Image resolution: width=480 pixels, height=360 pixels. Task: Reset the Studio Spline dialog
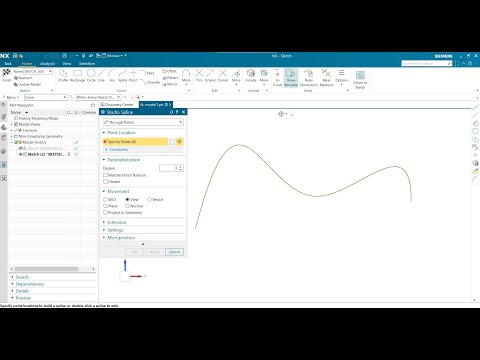point(171,112)
